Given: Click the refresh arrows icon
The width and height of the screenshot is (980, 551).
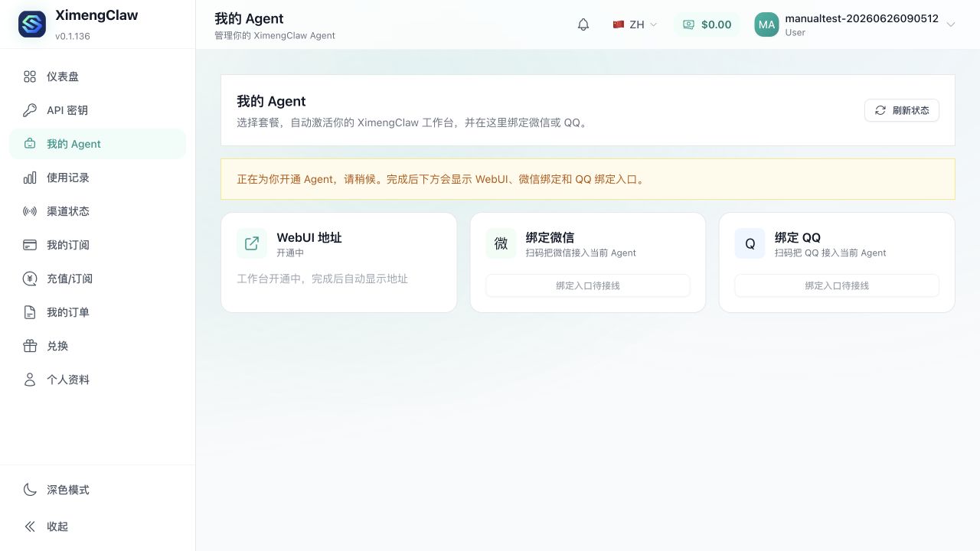Looking at the screenshot, I should click(x=880, y=110).
